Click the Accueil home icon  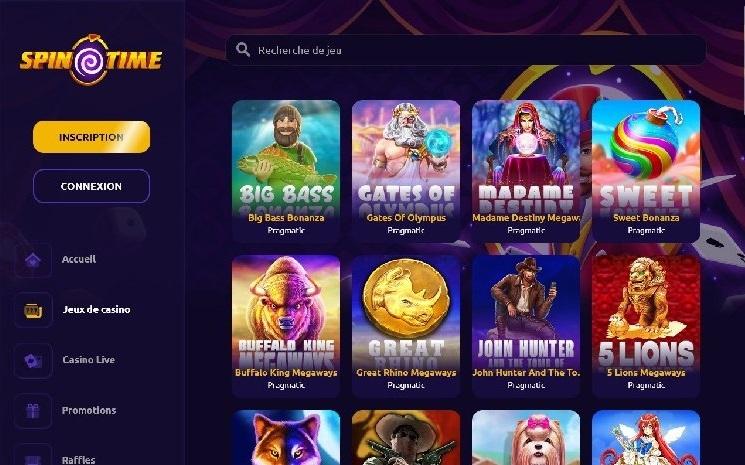click(33, 260)
